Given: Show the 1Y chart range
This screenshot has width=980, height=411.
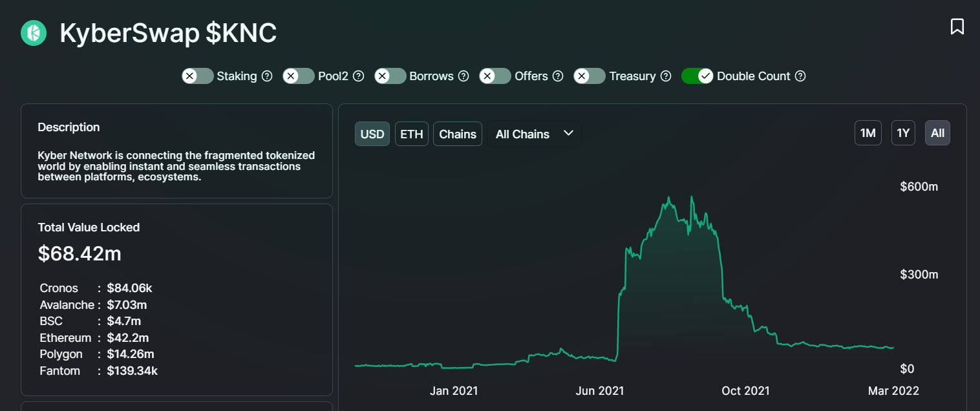Looking at the screenshot, I should [x=903, y=133].
